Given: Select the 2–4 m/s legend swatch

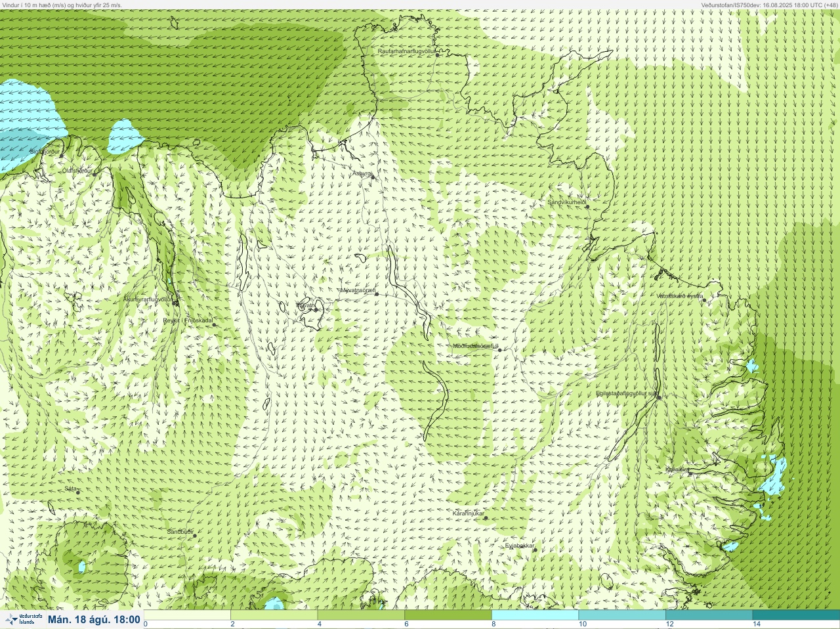Looking at the screenshot, I should click(274, 615).
